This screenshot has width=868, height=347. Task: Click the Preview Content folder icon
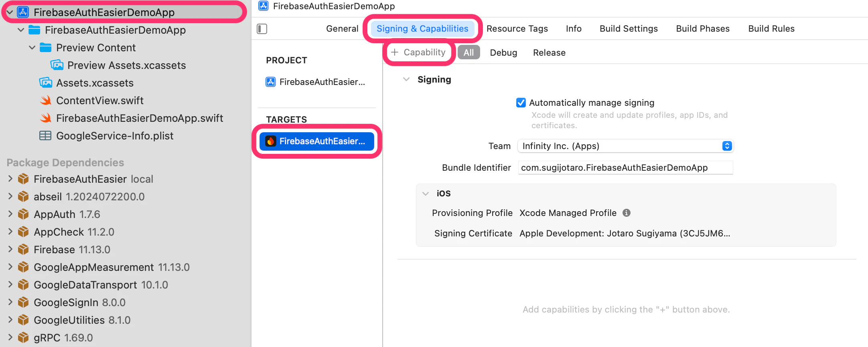click(46, 48)
